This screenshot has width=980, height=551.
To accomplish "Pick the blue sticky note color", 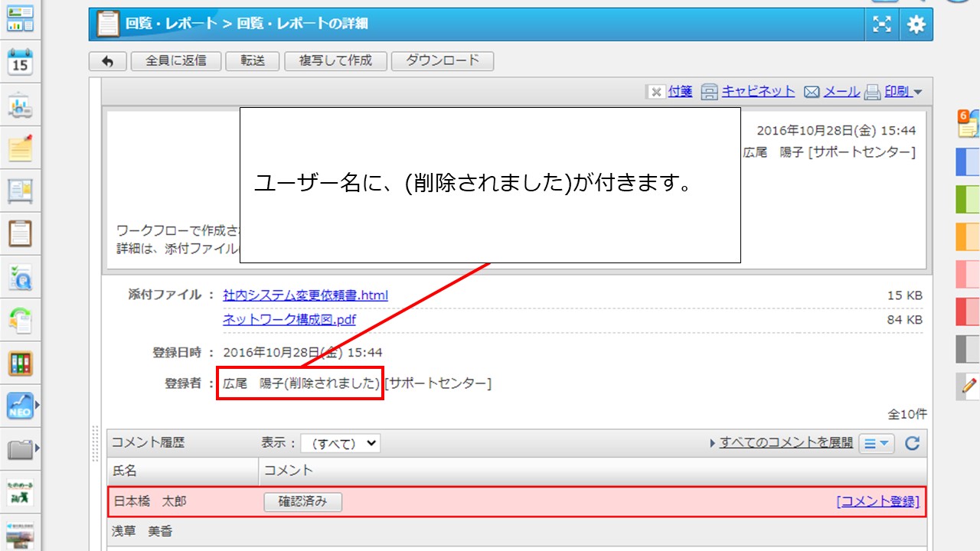I will [x=968, y=162].
